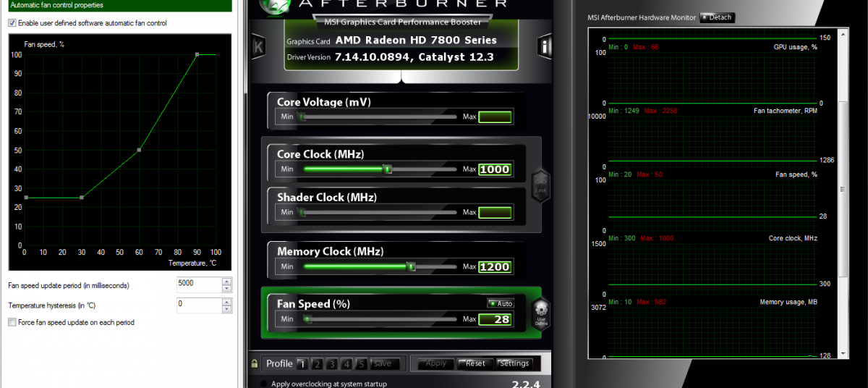Select profile slot 4
Screen dimensions: 868x388
click(346, 363)
